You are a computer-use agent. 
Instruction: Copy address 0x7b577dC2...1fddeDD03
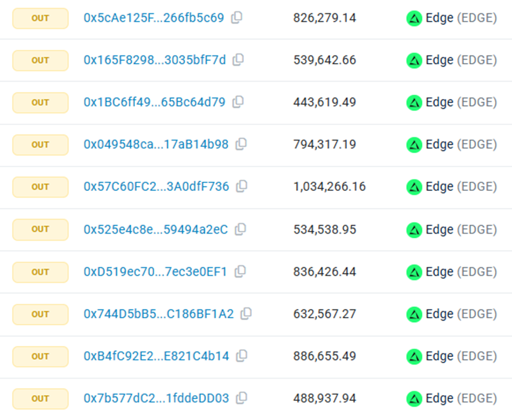242,398
